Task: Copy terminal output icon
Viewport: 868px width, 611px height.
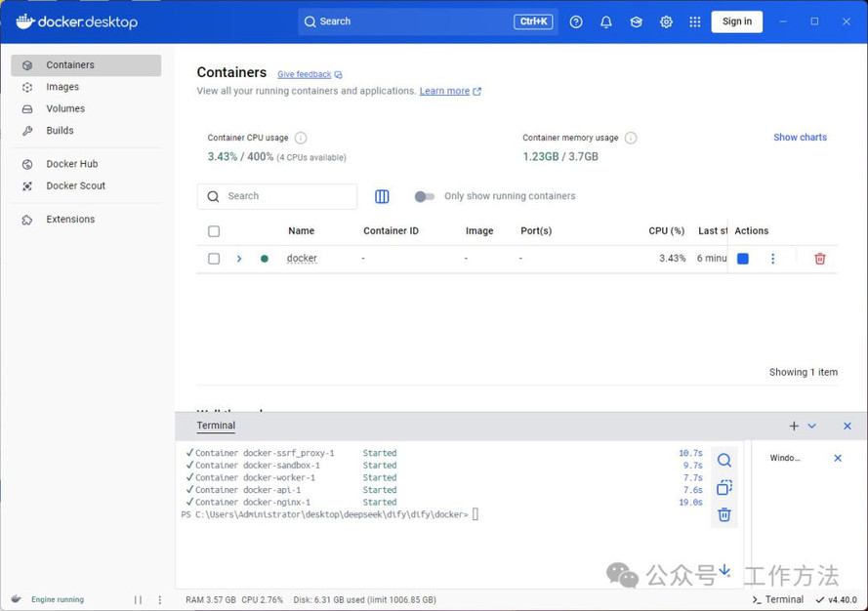Action: pyautogui.click(x=724, y=487)
